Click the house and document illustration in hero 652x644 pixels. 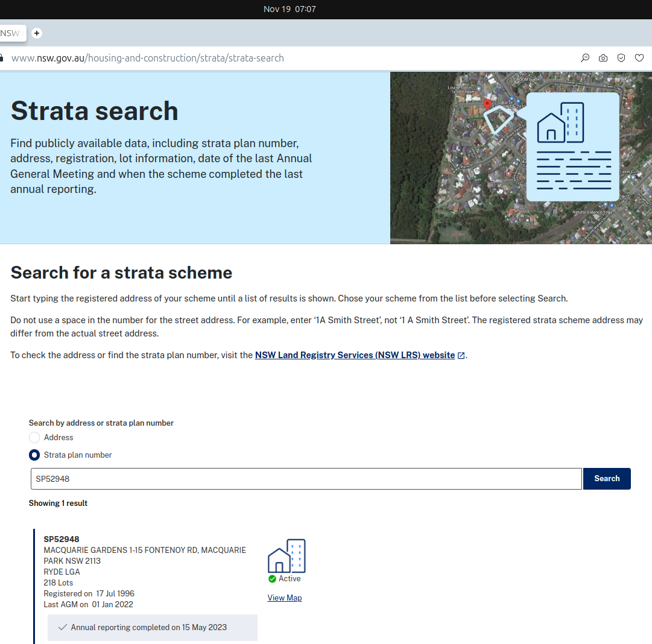tap(573, 147)
